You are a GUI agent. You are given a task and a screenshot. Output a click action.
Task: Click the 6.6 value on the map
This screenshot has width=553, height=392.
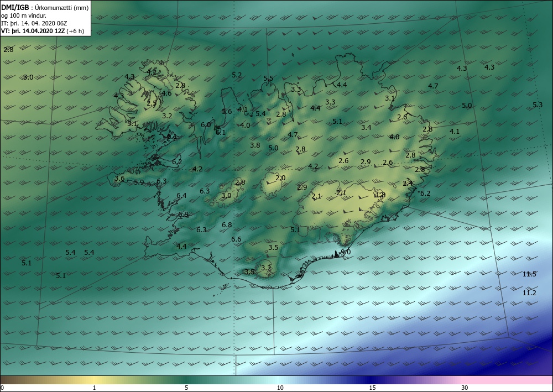[236, 239]
